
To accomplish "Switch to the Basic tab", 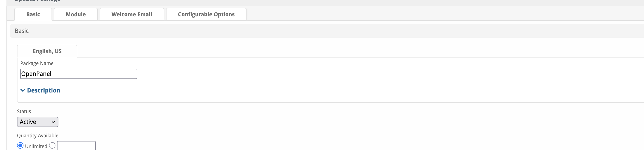I will [x=33, y=14].
